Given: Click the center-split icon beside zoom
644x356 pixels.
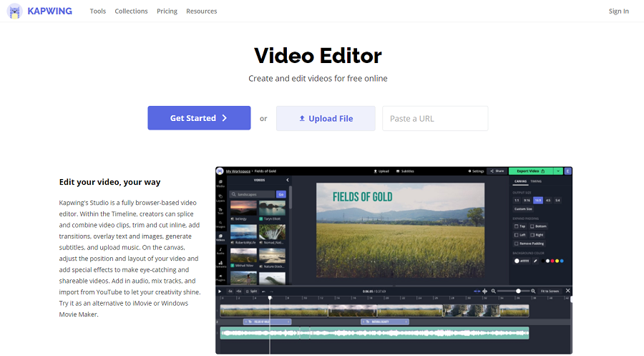Looking at the screenshot, I should pos(484,291).
